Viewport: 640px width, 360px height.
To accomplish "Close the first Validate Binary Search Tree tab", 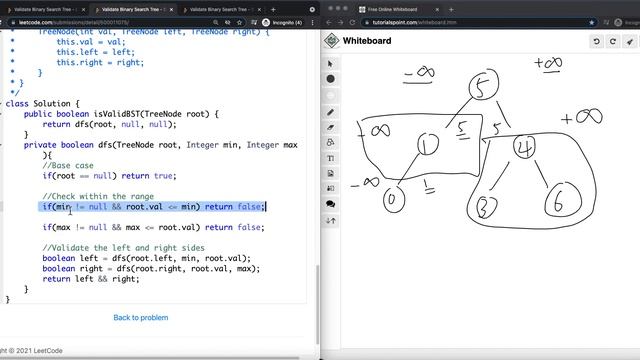I will coord(83,9).
